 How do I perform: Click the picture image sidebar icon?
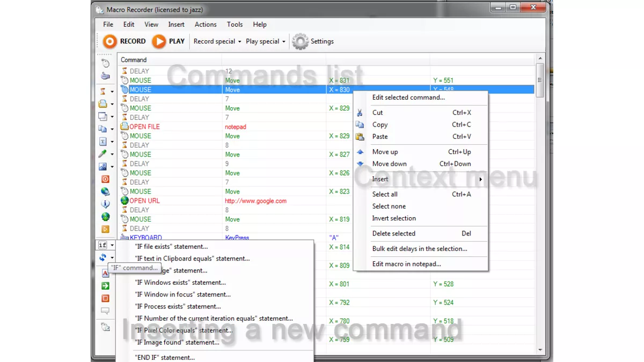point(103,167)
